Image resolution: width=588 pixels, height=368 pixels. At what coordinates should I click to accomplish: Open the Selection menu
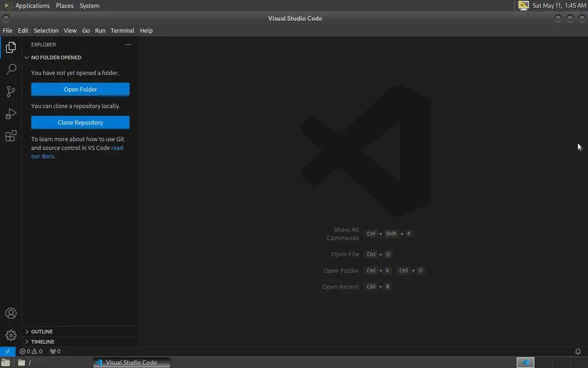(46, 30)
